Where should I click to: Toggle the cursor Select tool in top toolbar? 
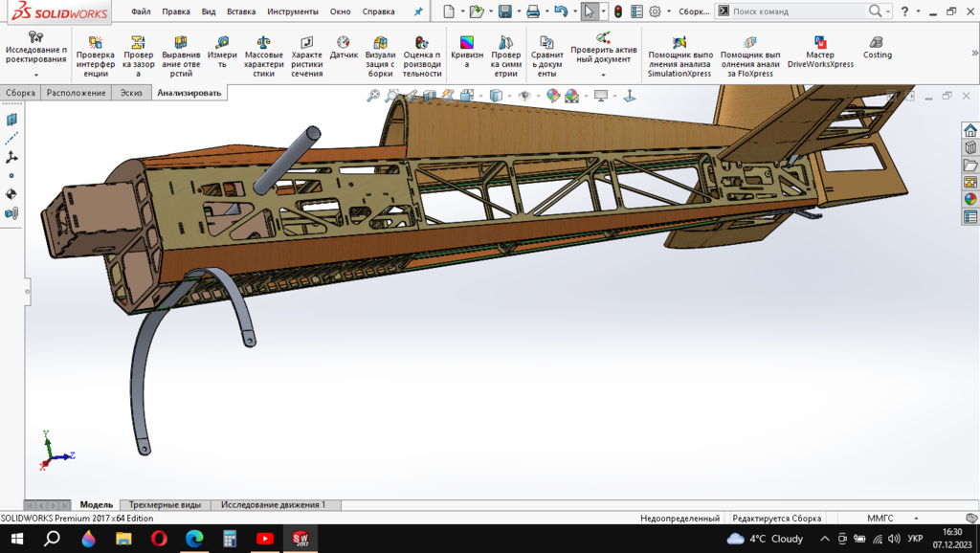click(x=590, y=11)
